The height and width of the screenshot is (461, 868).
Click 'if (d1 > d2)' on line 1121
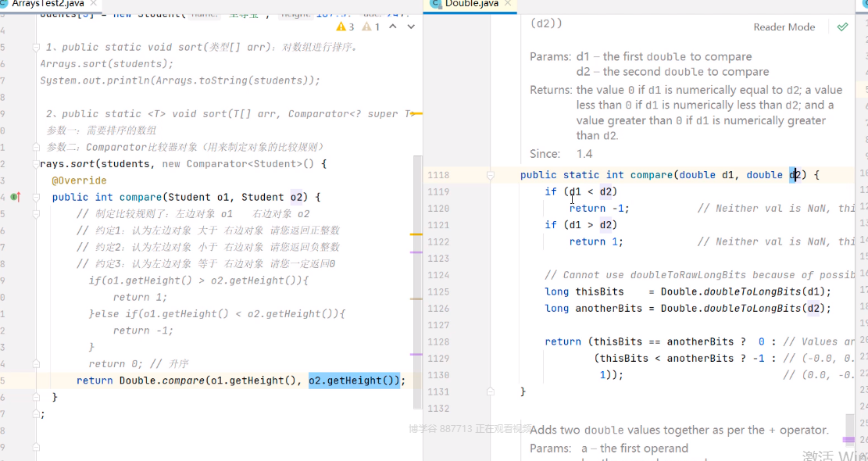click(580, 225)
